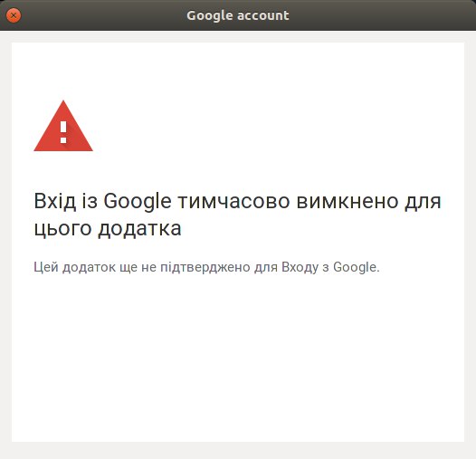Click "Цей" starting the gray message
The image size is (476, 459).
tap(46, 267)
